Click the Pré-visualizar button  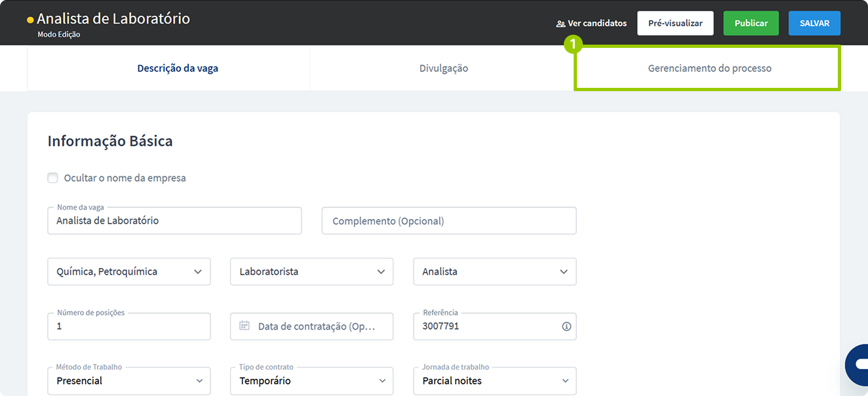pyautogui.click(x=675, y=23)
